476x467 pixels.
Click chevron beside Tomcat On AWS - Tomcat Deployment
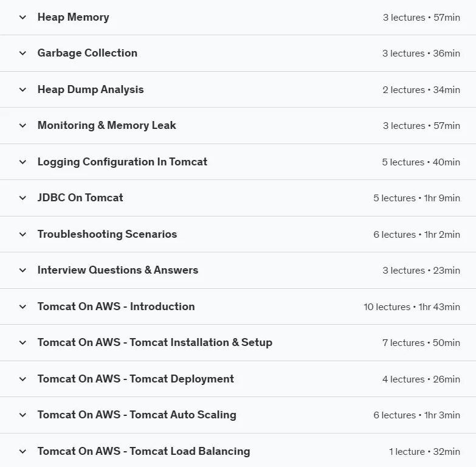[22, 379]
